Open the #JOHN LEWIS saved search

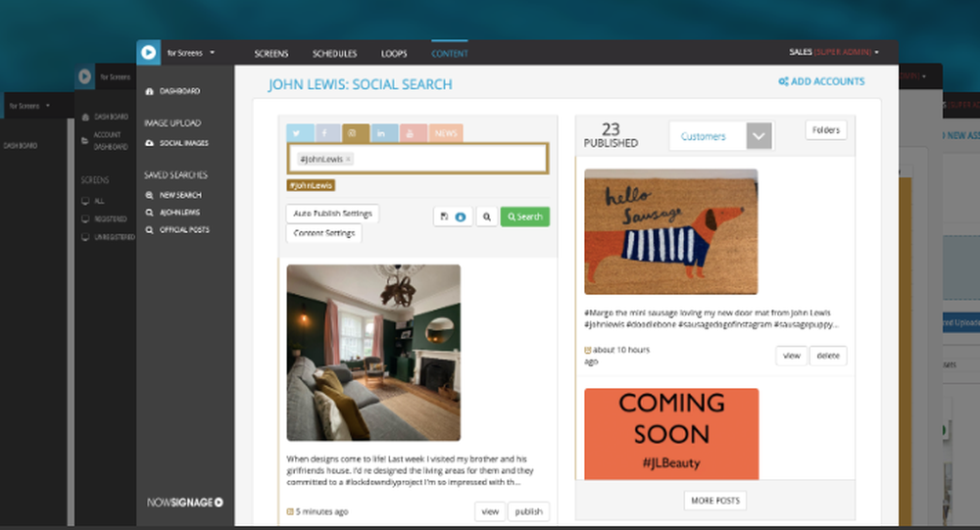click(179, 213)
